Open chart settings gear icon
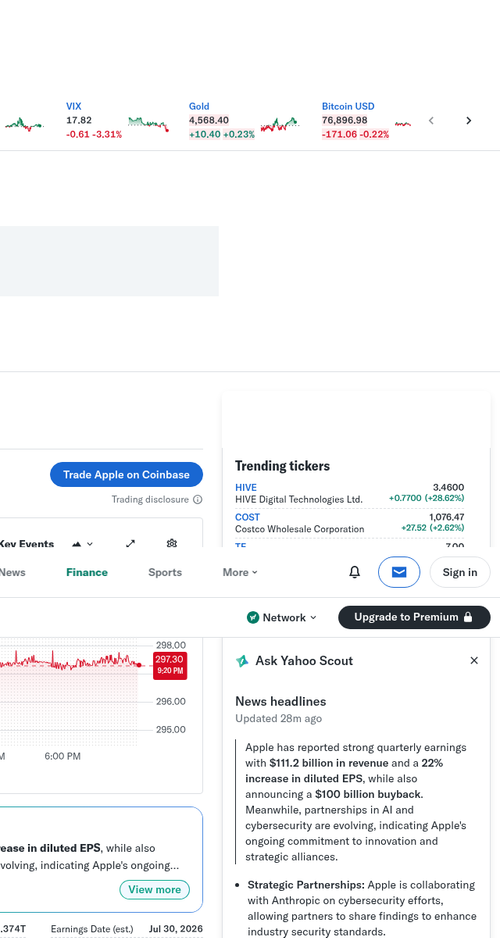 [172, 543]
